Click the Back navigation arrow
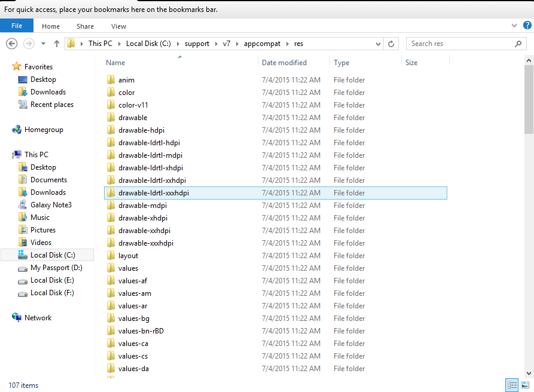The image size is (534, 392). point(11,44)
